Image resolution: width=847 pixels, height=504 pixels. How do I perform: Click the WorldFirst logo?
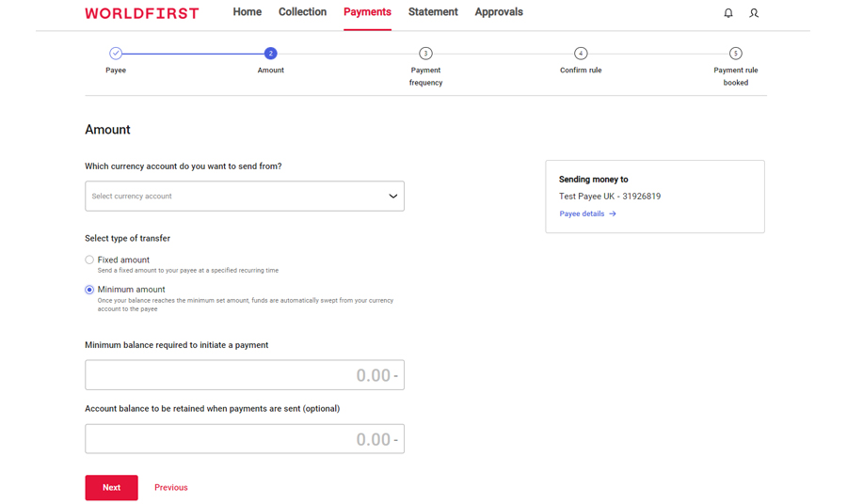point(142,13)
